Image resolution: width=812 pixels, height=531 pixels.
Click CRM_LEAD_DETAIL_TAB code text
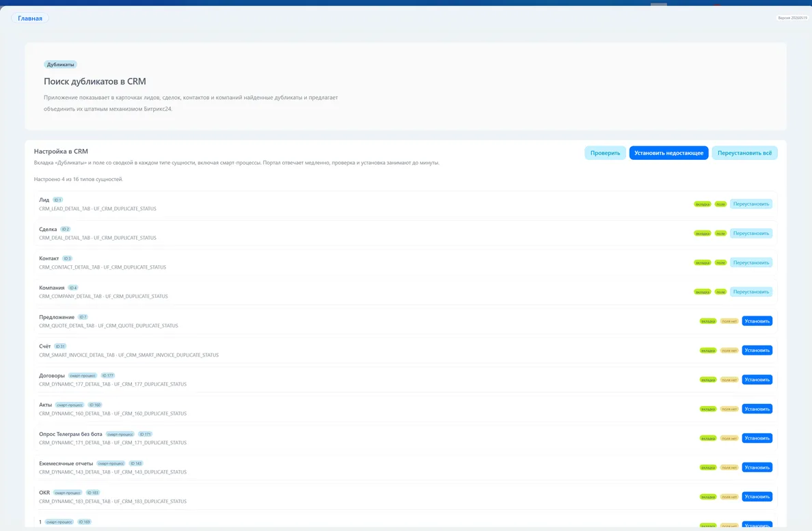(x=64, y=208)
